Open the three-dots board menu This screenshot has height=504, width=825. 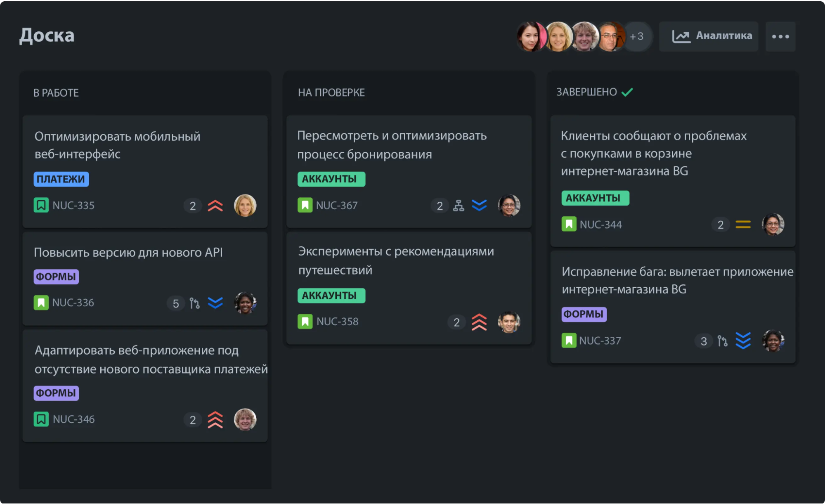click(x=780, y=36)
